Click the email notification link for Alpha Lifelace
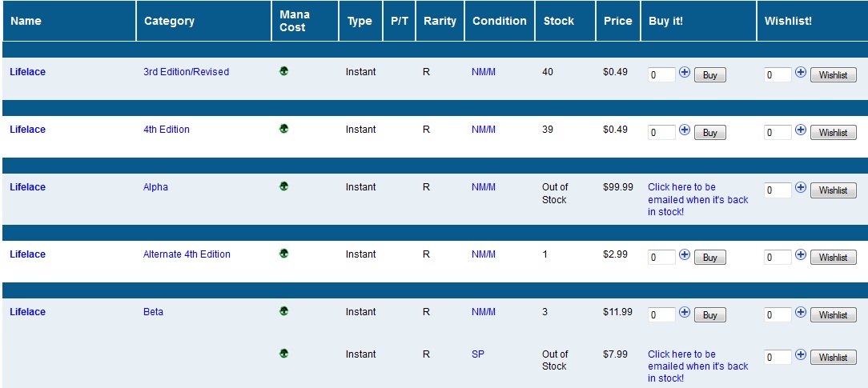This screenshot has height=388, width=868. pyautogui.click(x=697, y=199)
